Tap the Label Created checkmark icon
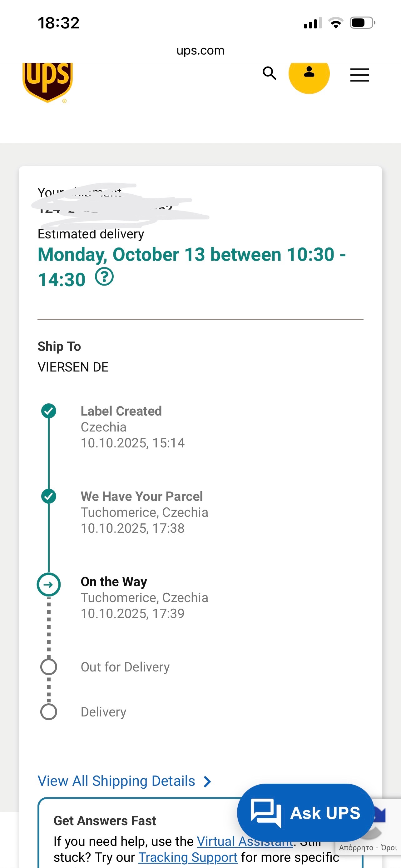The image size is (401, 868). (49, 411)
